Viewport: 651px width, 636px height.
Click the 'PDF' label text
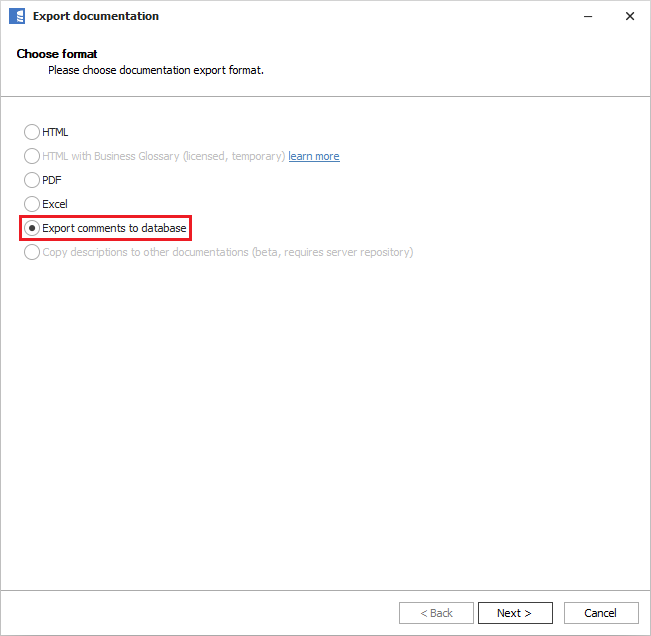click(52, 180)
